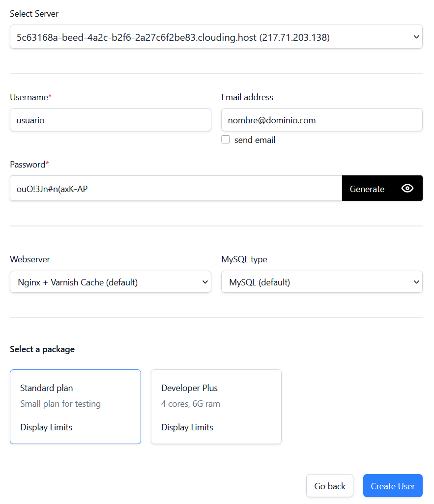434x504 pixels.
Task: Enable the send email checkbox
Action: [x=226, y=140]
